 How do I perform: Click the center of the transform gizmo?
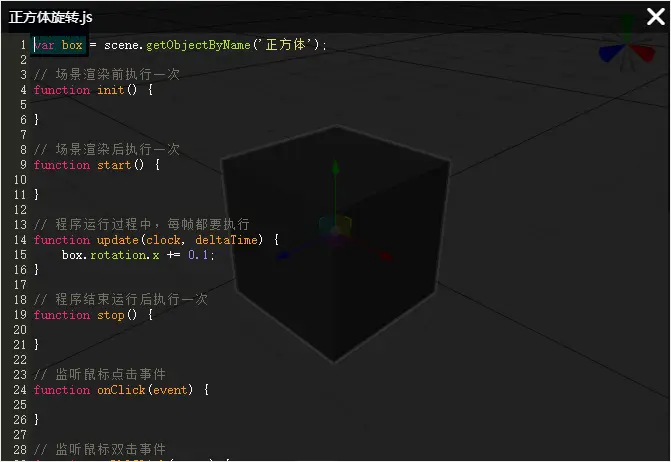[335, 230]
